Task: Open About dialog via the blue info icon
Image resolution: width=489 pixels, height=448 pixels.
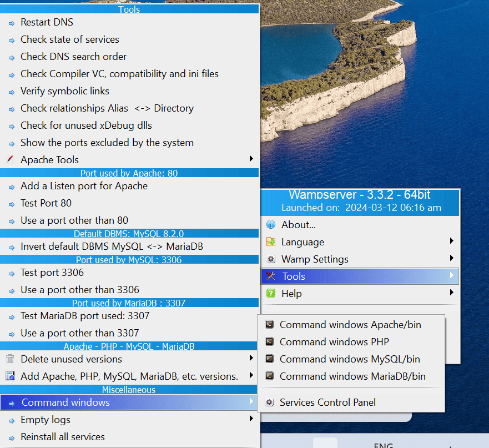Action: (x=270, y=224)
